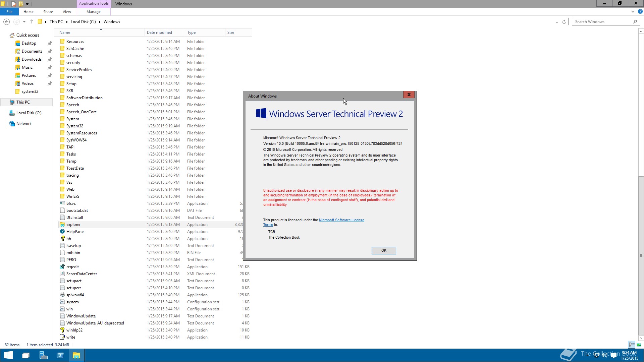Open Documents in the navigation pane
Screen dimensions: 644x362
coord(32,51)
